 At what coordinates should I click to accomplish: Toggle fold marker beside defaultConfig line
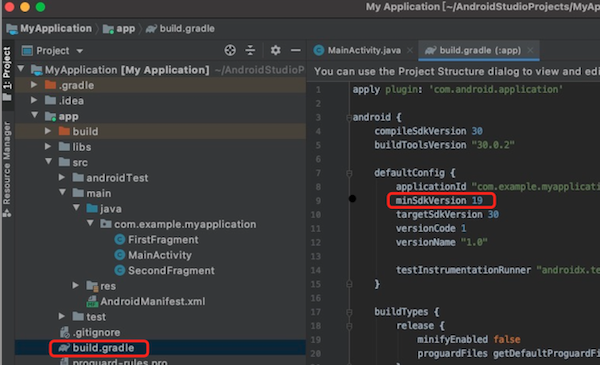point(349,173)
